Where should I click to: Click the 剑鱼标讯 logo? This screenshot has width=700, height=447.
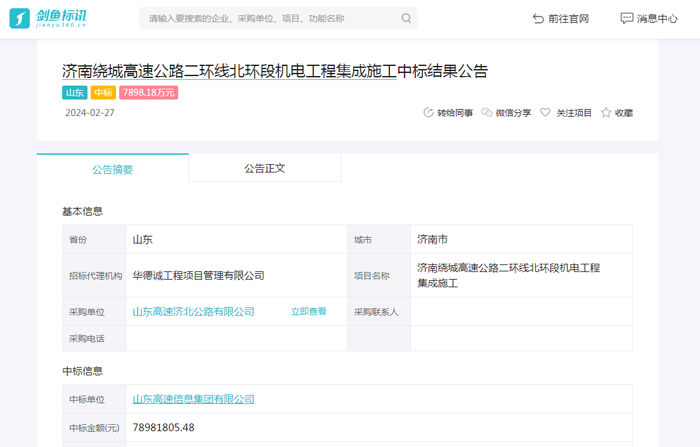tap(48, 18)
